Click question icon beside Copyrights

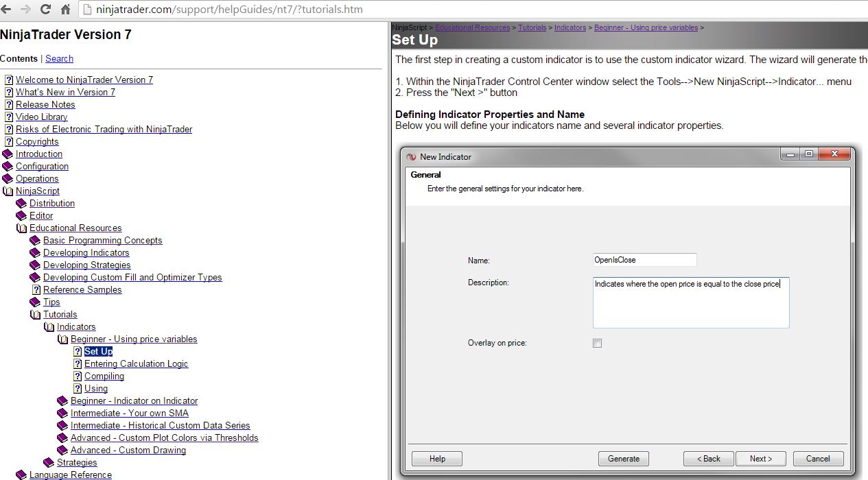coord(9,141)
